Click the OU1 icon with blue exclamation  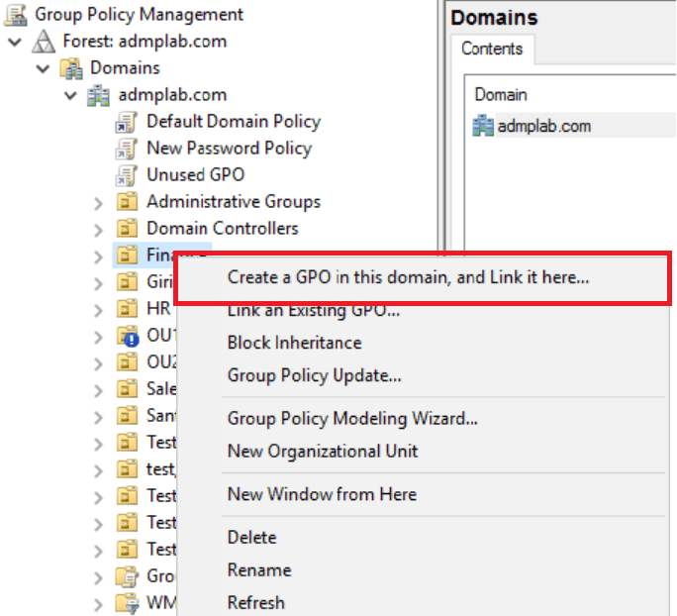coord(128,336)
